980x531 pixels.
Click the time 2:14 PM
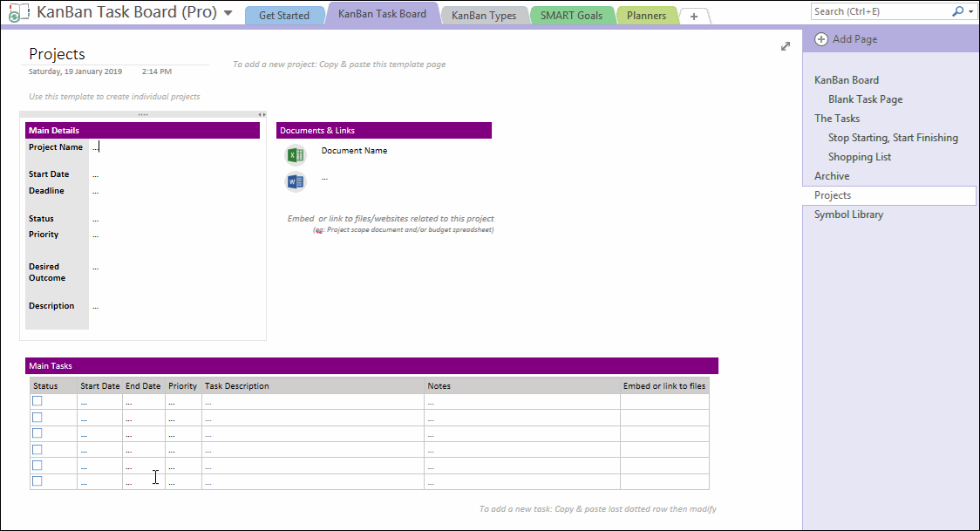tap(156, 71)
